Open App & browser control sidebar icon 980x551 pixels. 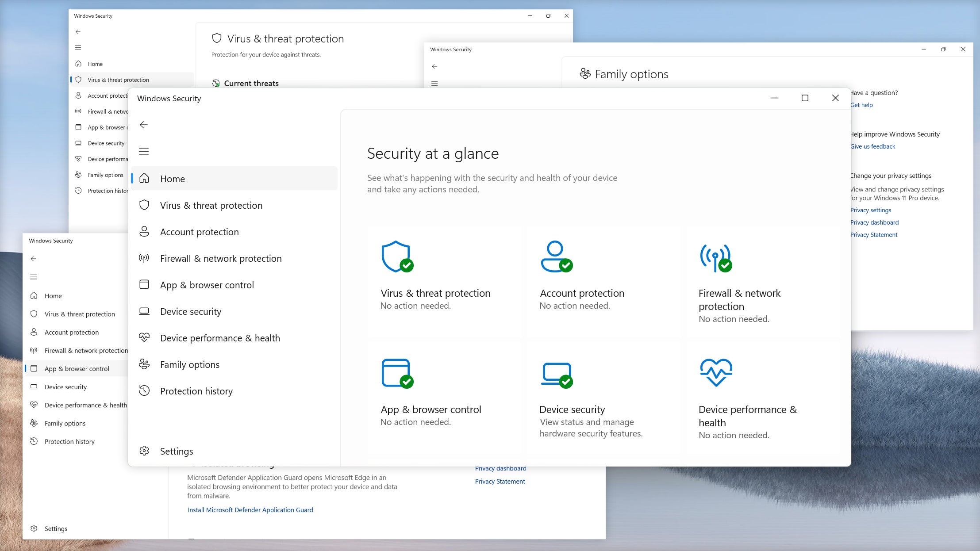click(144, 285)
